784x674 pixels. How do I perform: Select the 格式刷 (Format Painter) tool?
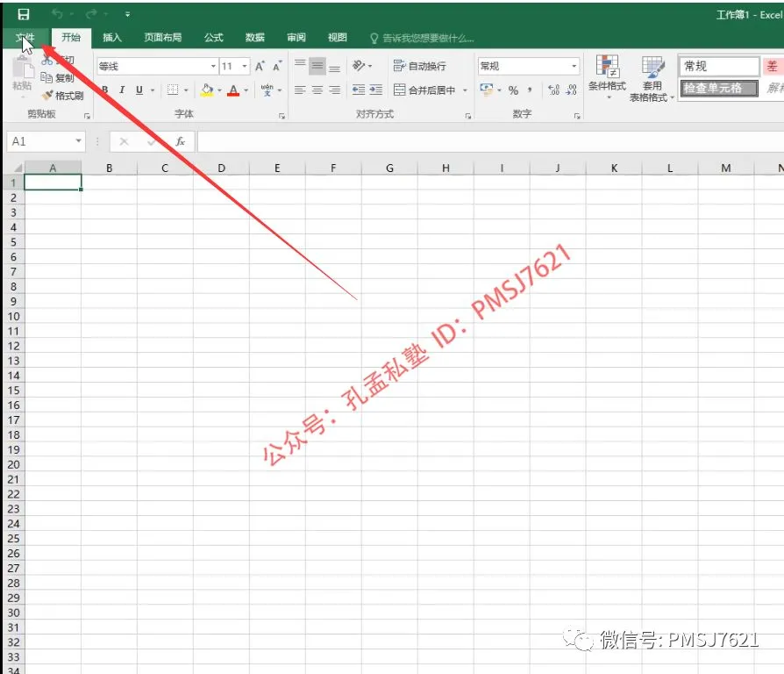coord(62,96)
